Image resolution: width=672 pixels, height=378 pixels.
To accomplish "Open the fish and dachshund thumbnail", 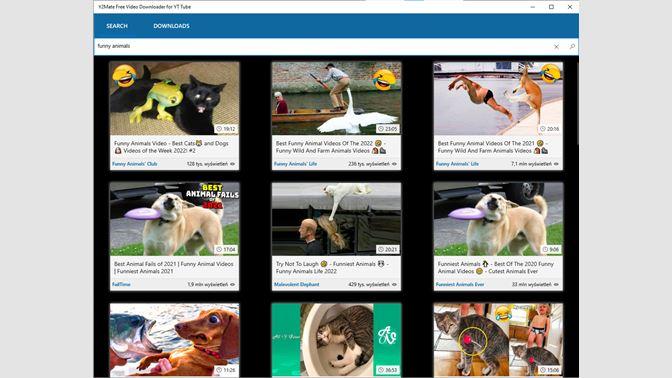I will click(174, 340).
